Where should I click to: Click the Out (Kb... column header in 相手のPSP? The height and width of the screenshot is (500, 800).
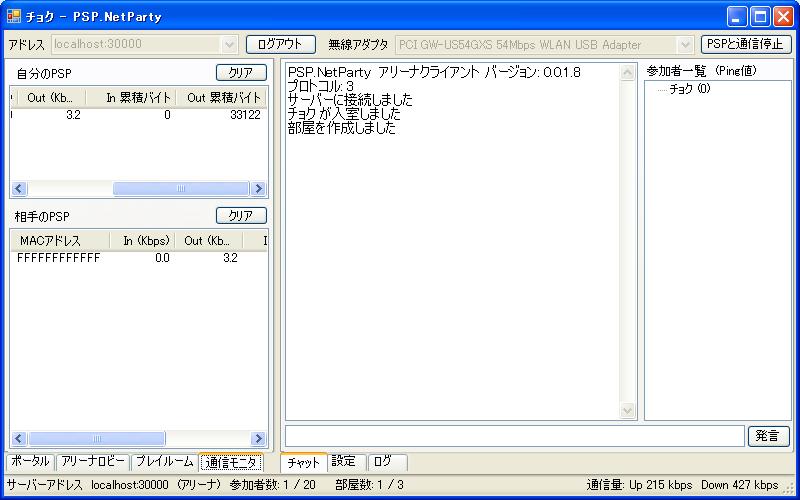pos(209,241)
